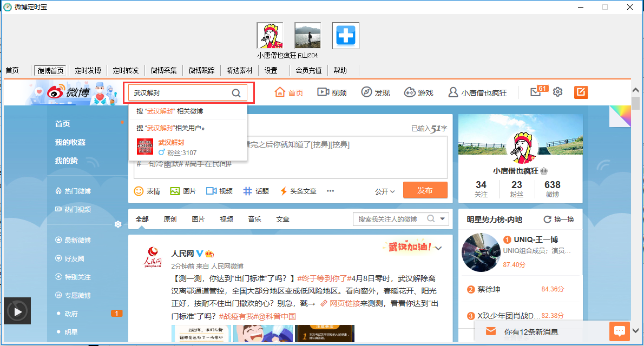Add a hashtag with 话题 icon

pos(247,191)
